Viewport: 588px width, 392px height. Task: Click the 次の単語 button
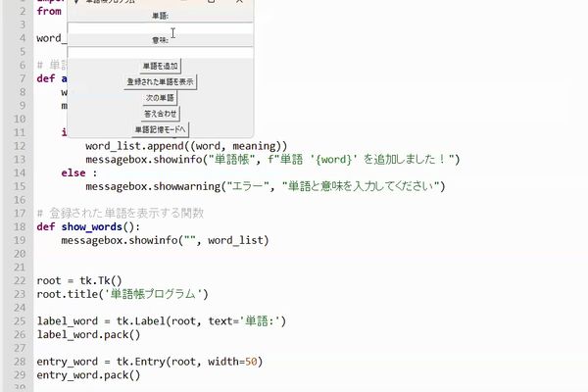point(160,98)
